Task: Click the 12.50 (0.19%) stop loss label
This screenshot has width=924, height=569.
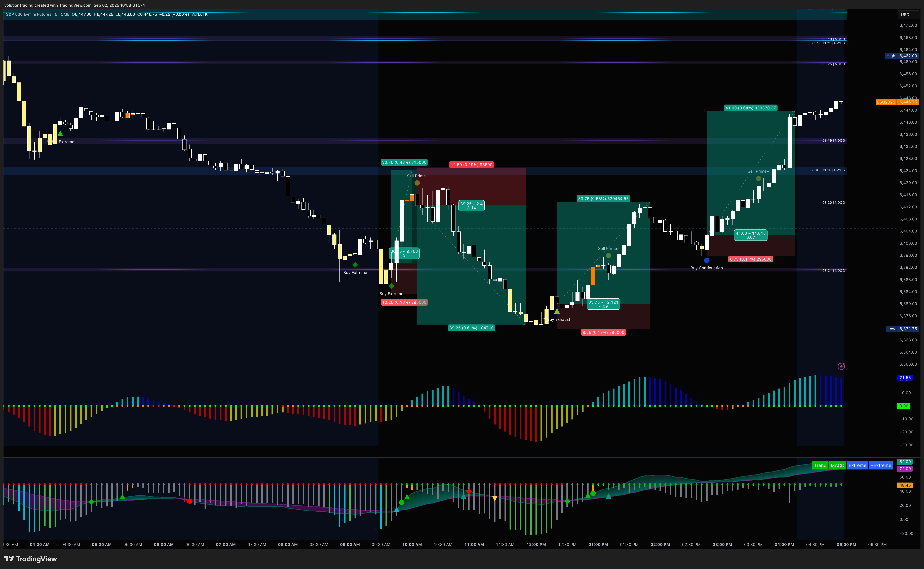Action: [x=471, y=164]
